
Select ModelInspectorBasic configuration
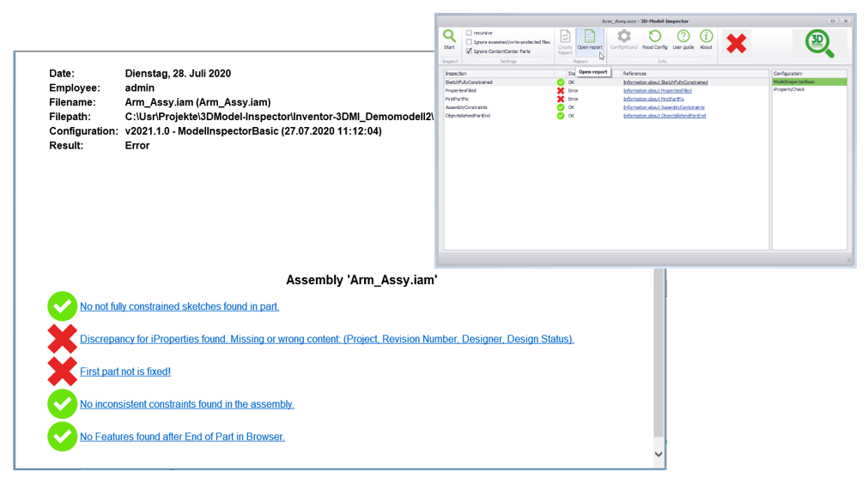[x=810, y=82]
